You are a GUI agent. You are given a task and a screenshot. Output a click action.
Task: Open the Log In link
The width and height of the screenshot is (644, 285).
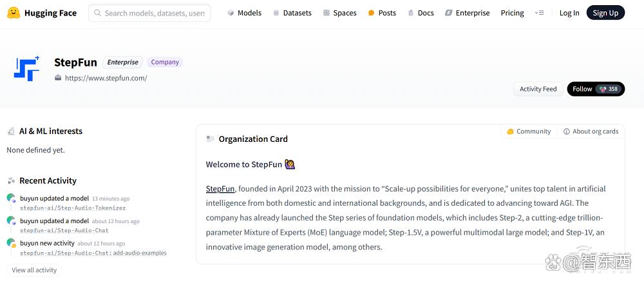coord(569,13)
